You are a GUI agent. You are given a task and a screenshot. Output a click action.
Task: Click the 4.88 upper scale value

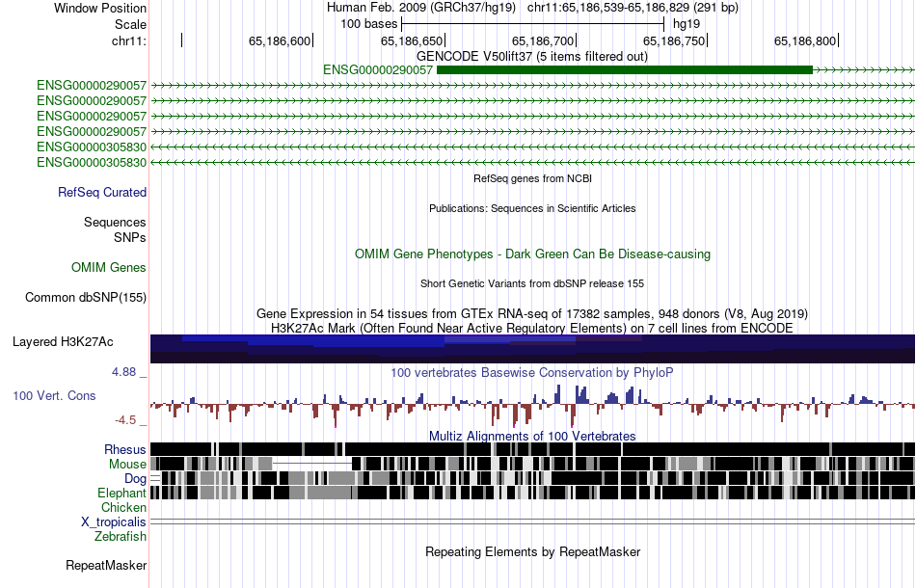click(123, 372)
